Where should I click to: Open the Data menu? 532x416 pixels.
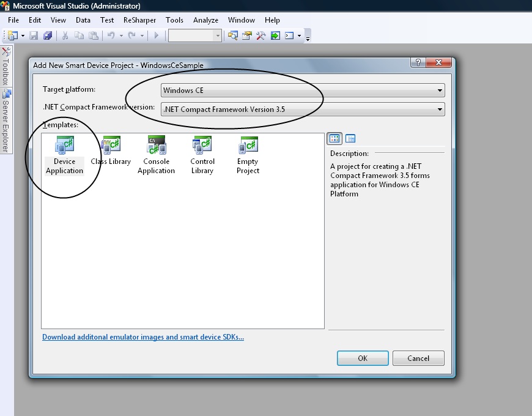pyautogui.click(x=83, y=20)
